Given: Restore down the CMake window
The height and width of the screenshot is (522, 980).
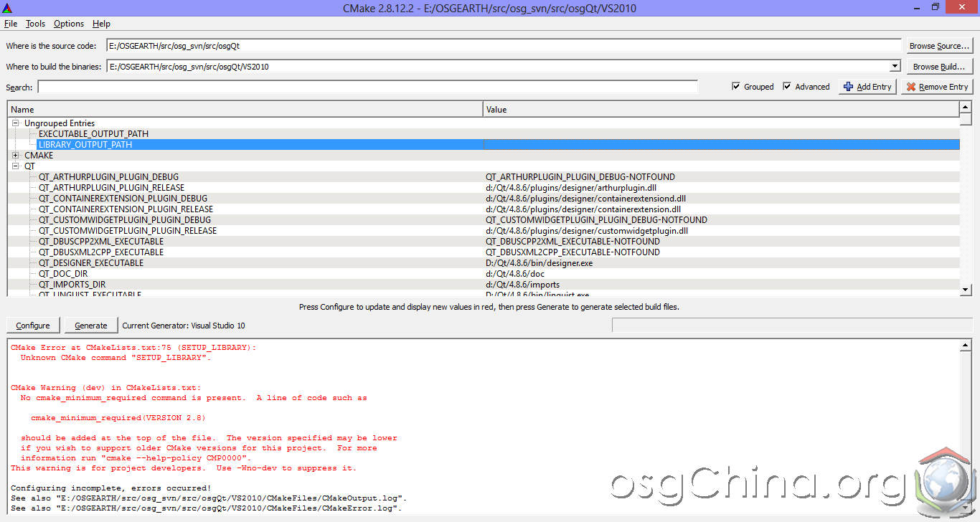Looking at the screenshot, I should [x=935, y=6].
